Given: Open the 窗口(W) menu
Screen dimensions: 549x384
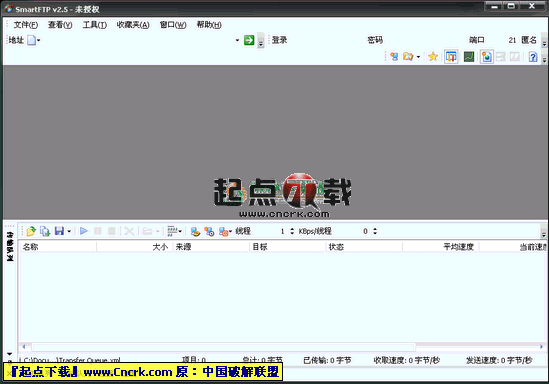Looking at the screenshot, I should (173, 25).
